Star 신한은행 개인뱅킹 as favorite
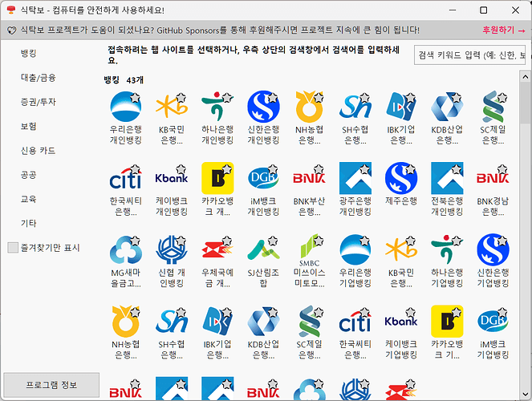 [273, 98]
